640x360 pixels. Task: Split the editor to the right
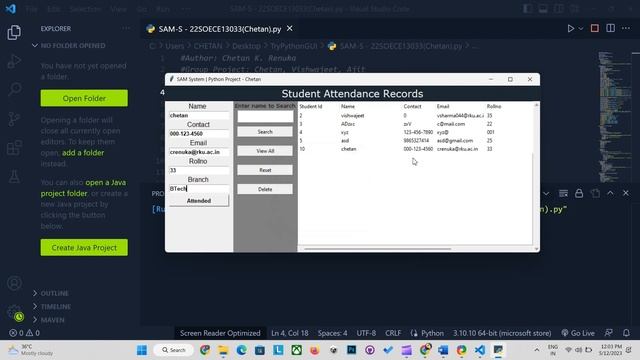[x=611, y=28]
